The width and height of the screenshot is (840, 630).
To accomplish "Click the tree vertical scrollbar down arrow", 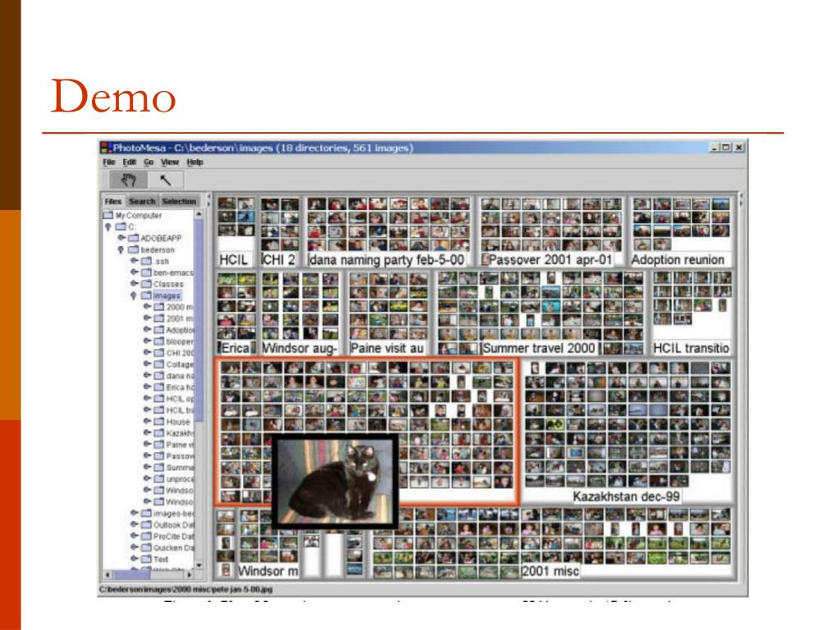I will [199, 565].
